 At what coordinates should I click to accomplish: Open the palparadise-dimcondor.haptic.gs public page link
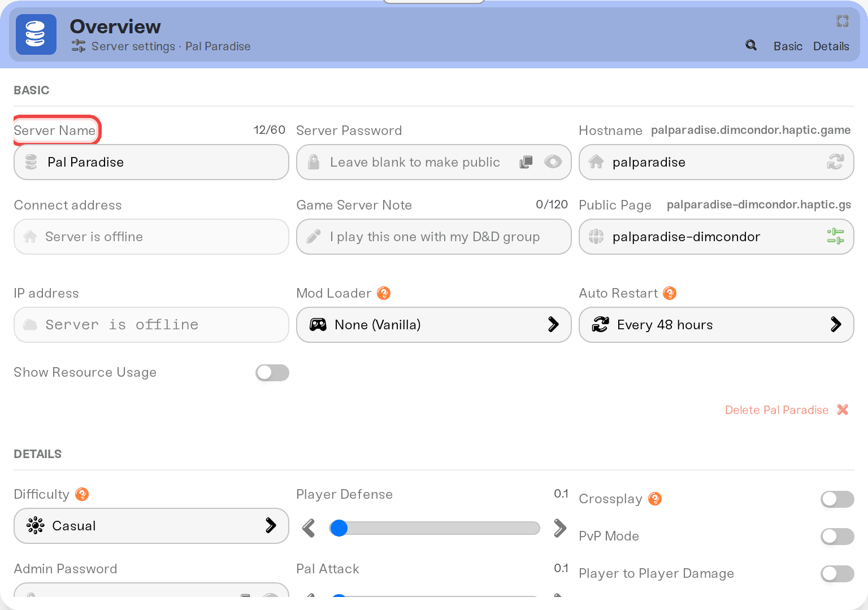pyautogui.click(x=758, y=204)
